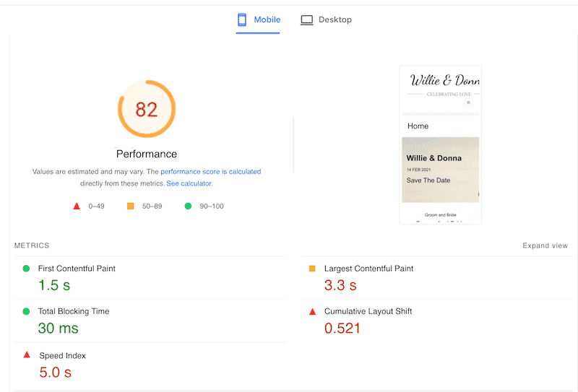Click the orange square 50–89 legend icon
Viewport: 578px width, 392px height.
[131, 206]
